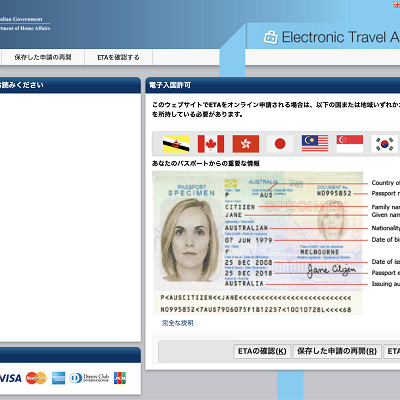This screenshot has width=400, height=400.
Task: Click passport number N0995852 on the specimen
Action: point(334,193)
